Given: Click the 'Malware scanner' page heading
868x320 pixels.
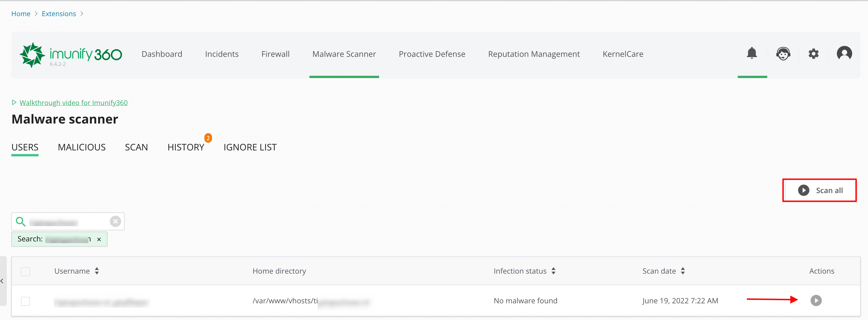Looking at the screenshot, I should tap(65, 119).
